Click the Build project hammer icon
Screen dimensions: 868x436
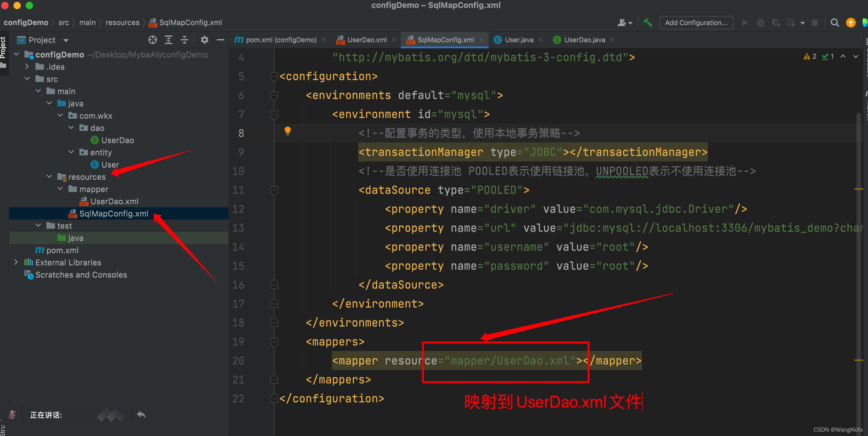coord(647,23)
